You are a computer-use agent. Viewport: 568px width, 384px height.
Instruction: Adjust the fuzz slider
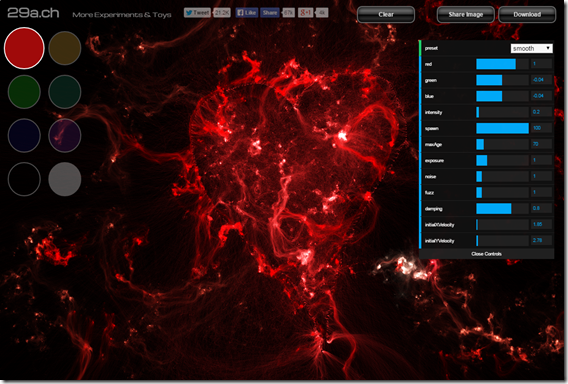(x=502, y=192)
